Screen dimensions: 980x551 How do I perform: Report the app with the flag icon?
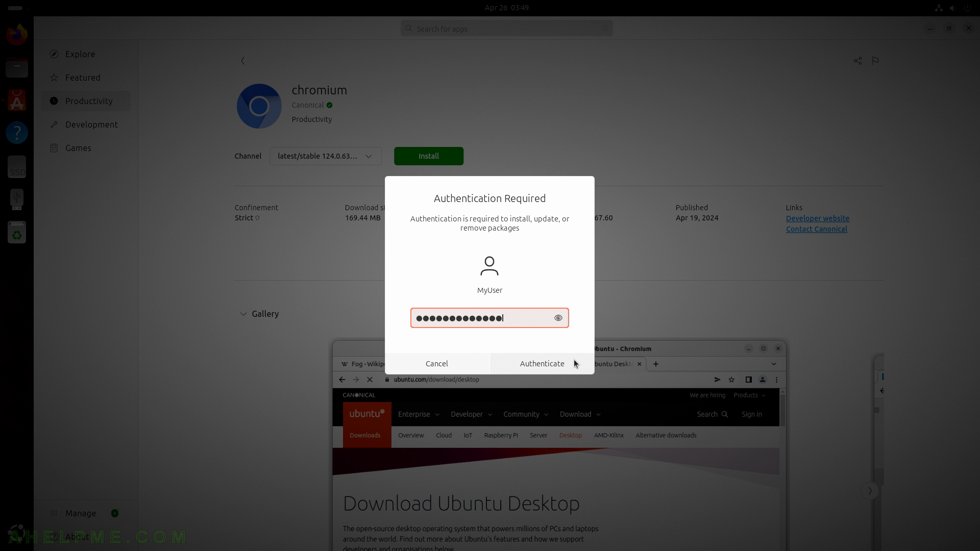875,61
